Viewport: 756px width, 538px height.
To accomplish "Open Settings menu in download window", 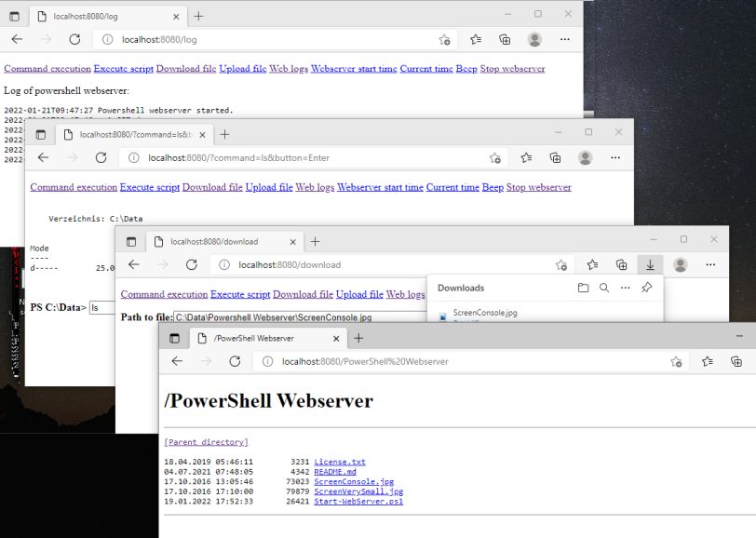I will click(710, 264).
